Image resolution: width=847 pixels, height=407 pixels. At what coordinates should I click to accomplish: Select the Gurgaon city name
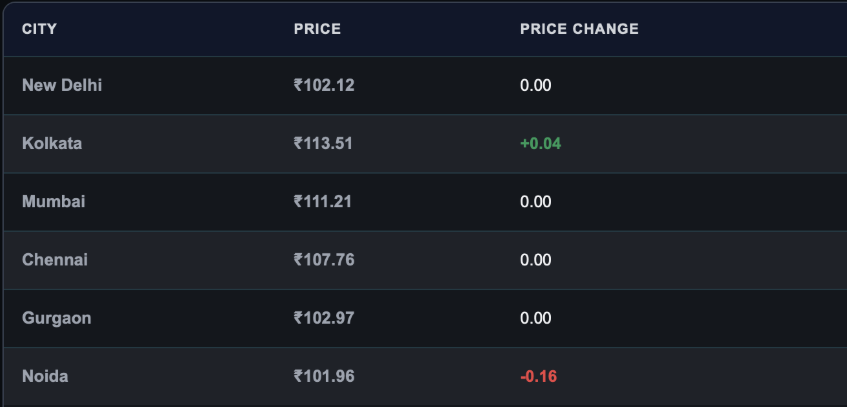(57, 318)
